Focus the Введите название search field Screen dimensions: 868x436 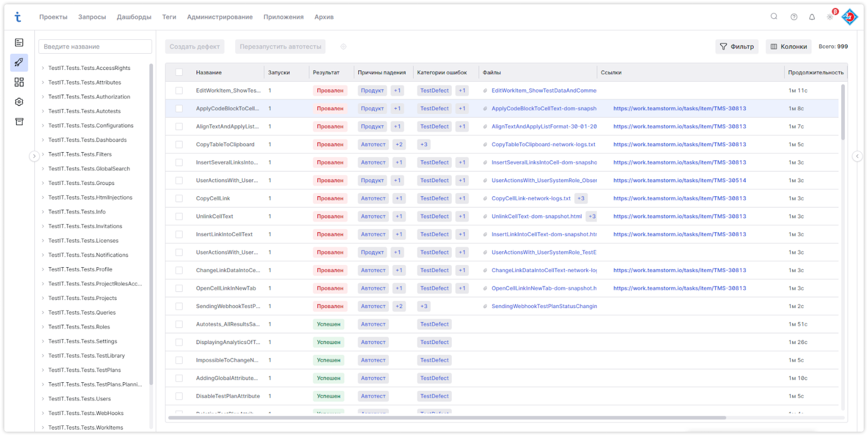95,47
